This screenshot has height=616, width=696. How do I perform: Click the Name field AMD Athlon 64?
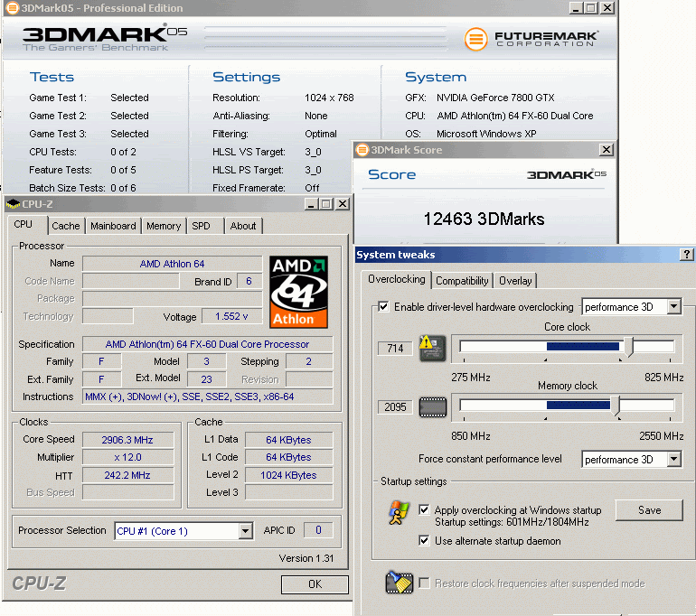click(x=173, y=264)
